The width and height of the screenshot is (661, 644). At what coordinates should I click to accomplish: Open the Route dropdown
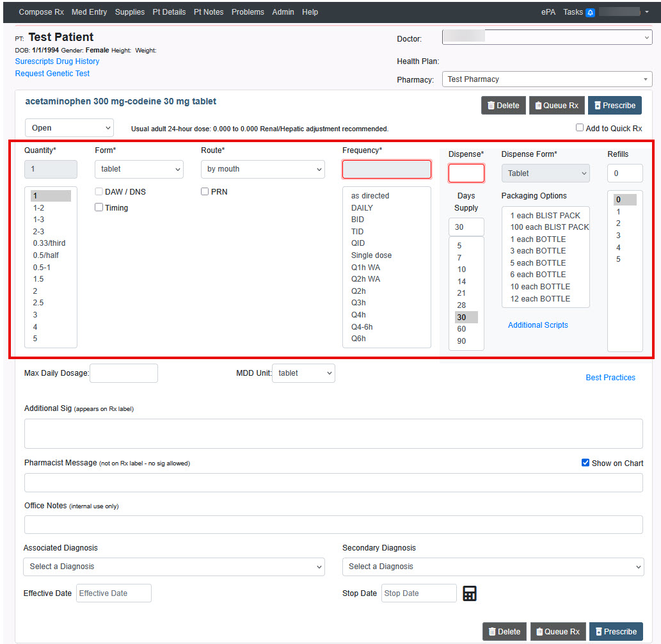point(262,169)
